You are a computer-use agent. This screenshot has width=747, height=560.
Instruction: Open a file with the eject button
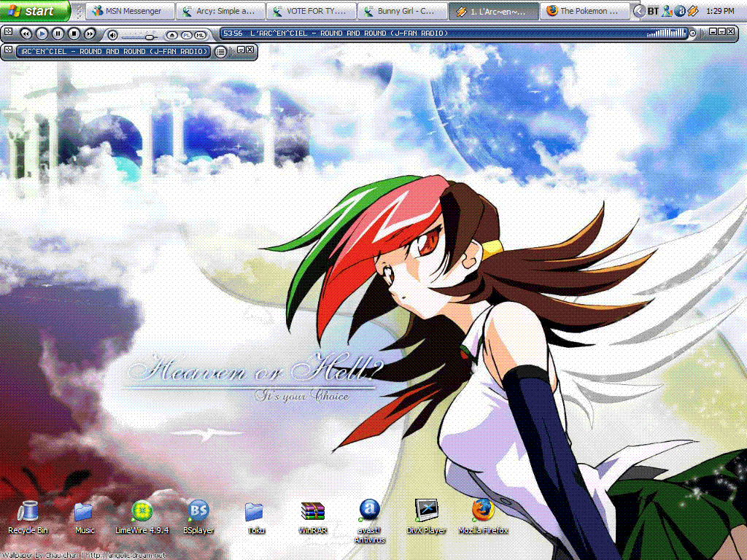click(172, 35)
